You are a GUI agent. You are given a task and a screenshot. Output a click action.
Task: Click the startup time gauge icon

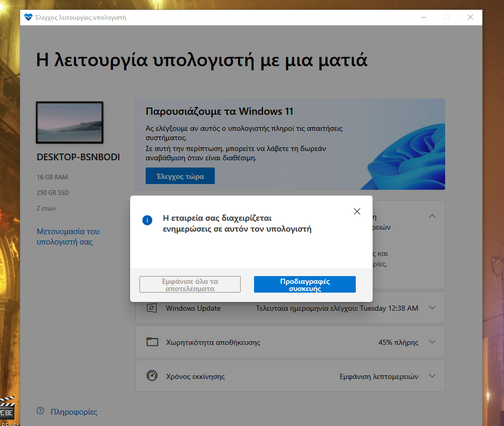152,375
